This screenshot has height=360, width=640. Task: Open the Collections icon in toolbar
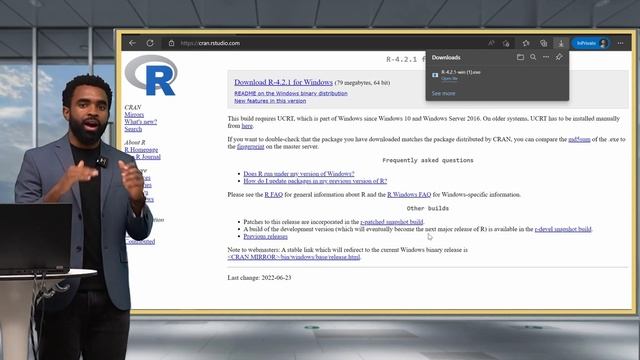tap(543, 43)
